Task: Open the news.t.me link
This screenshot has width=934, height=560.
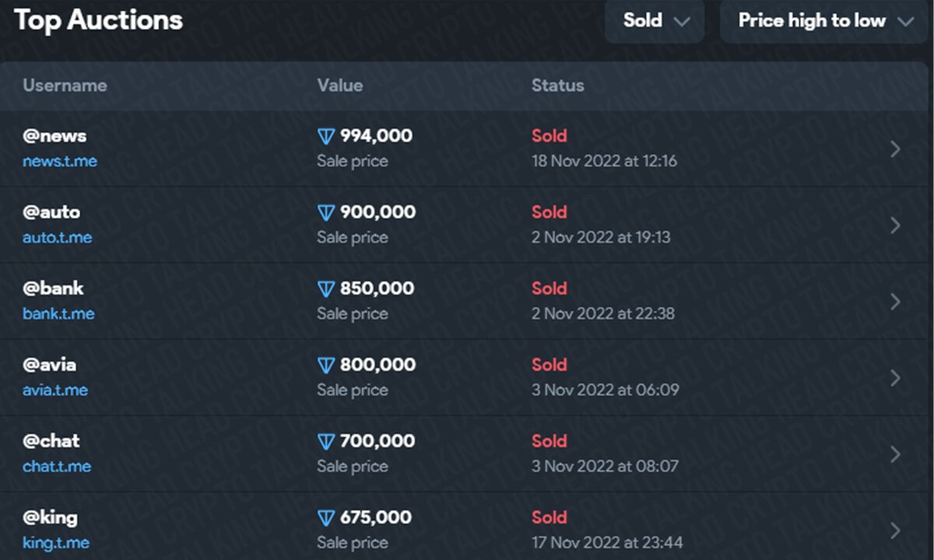Action: pos(60,162)
